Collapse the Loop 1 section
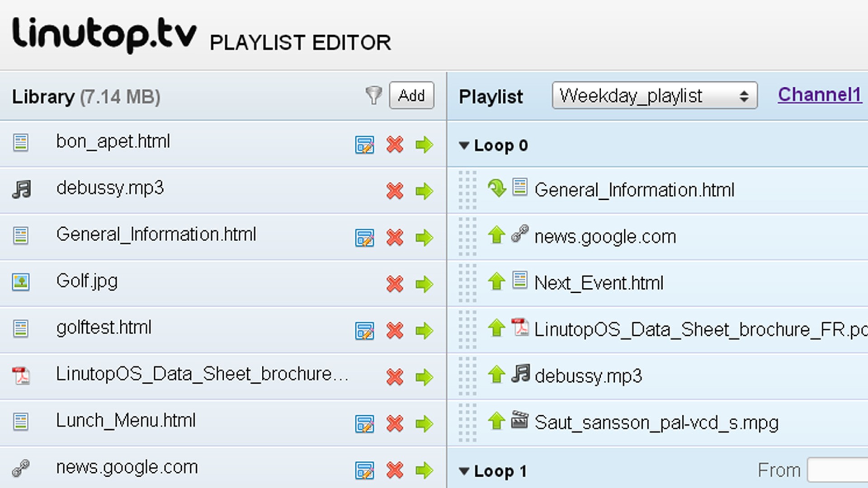Screen dimensions: 868x488 pyautogui.click(x=464, y=471)
